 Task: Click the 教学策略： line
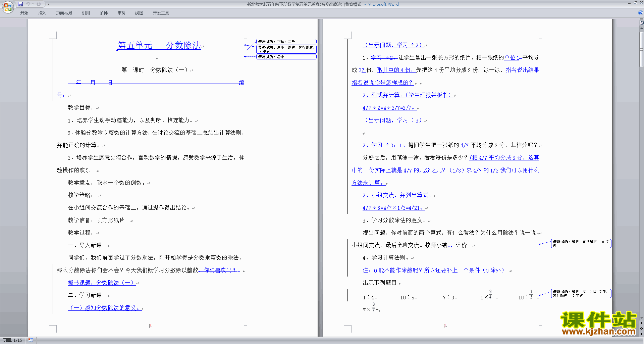pyautogui.click(x=81, y=195)
